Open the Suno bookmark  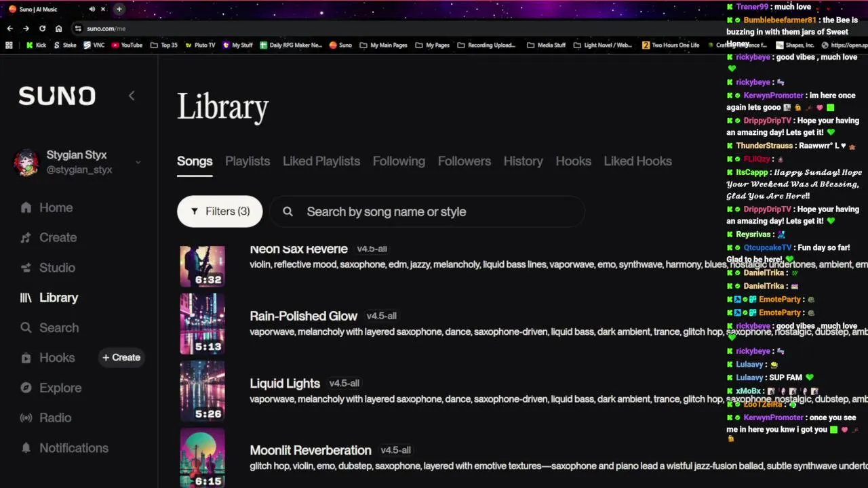340,45
